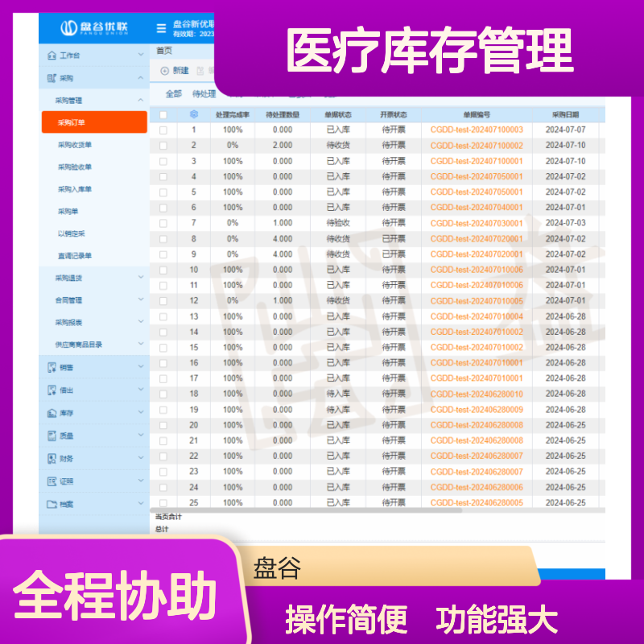
Task: Expand the 工作台 menu chevron
Action: (141, 55)
